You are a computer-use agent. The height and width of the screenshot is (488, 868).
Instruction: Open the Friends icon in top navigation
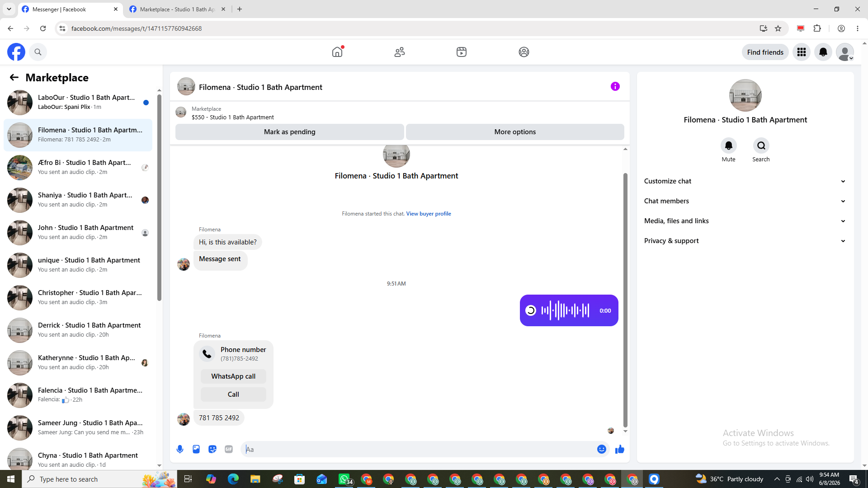400,52
